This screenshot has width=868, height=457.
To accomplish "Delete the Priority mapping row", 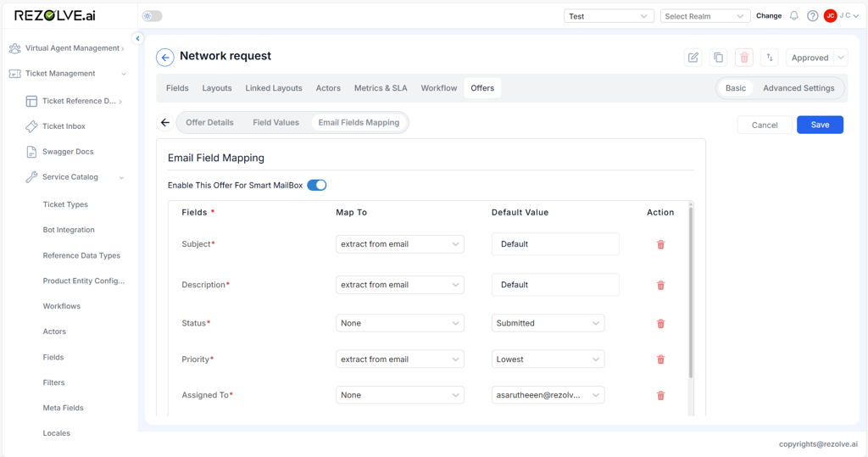I will [660, 359].
